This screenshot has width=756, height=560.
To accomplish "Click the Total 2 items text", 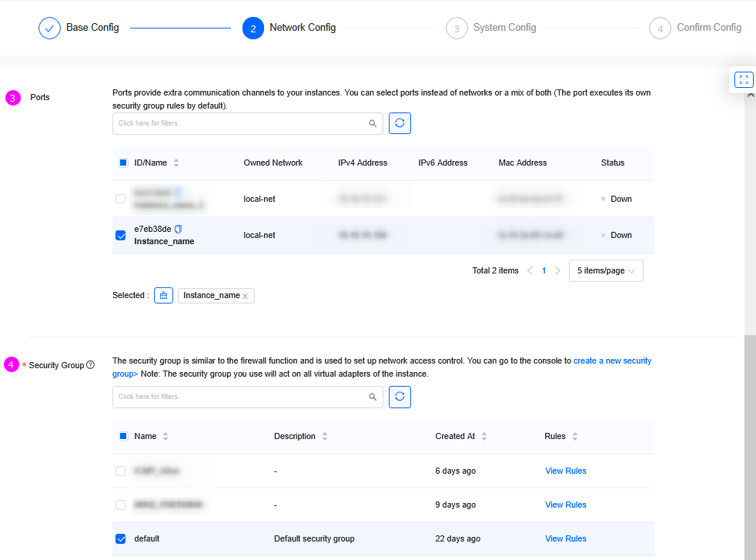I will click(x=495, y=270).
